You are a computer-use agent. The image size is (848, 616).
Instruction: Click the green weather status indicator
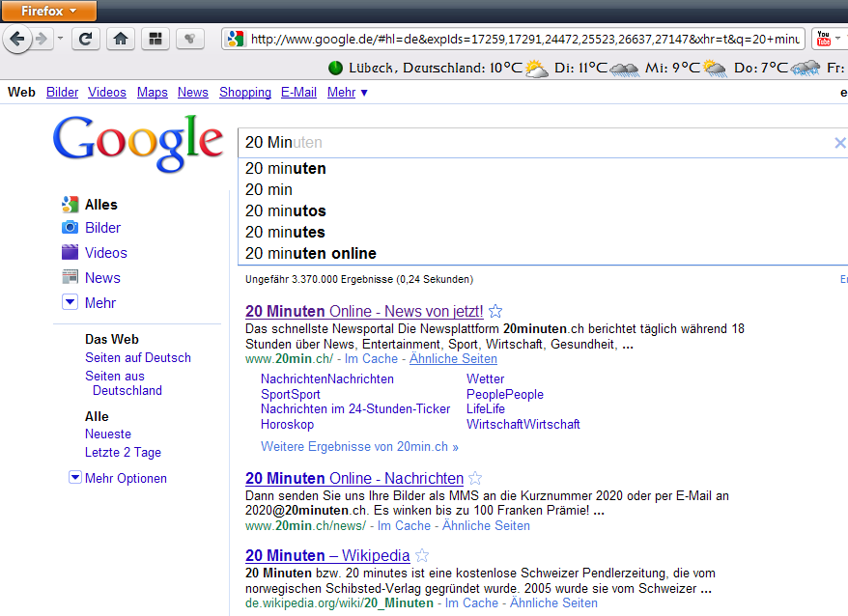[x=336, y=69]
